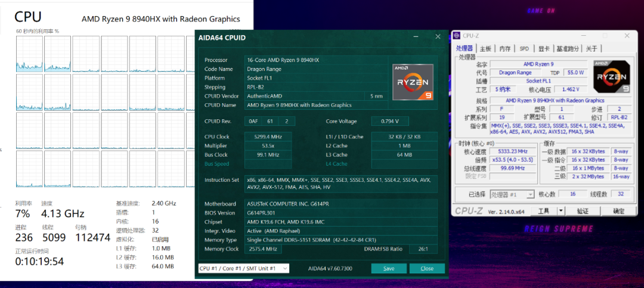Click the DRAM:FSB Ratio value 26:1
The width and height of the screenshot is (644, 288).
tap(423, 249)
